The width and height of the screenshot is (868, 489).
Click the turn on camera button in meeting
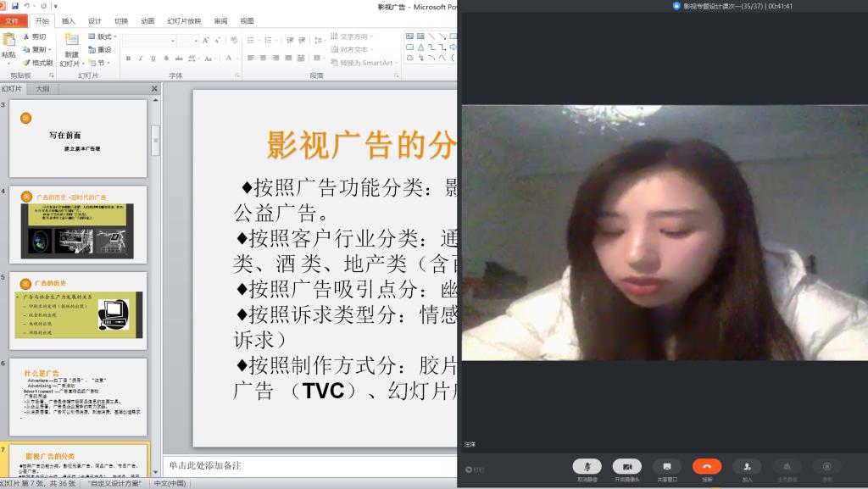[626, 467]
